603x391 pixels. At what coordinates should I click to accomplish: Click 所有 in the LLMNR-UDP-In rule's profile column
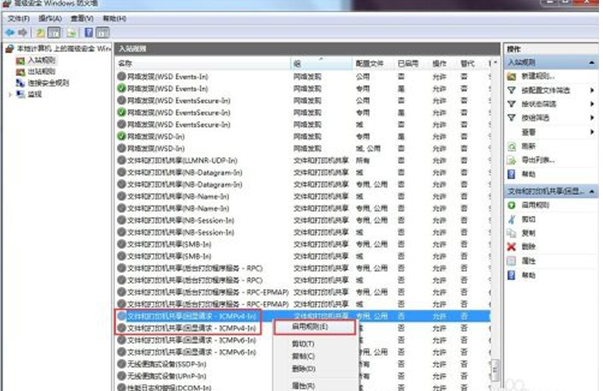(363, 160)
